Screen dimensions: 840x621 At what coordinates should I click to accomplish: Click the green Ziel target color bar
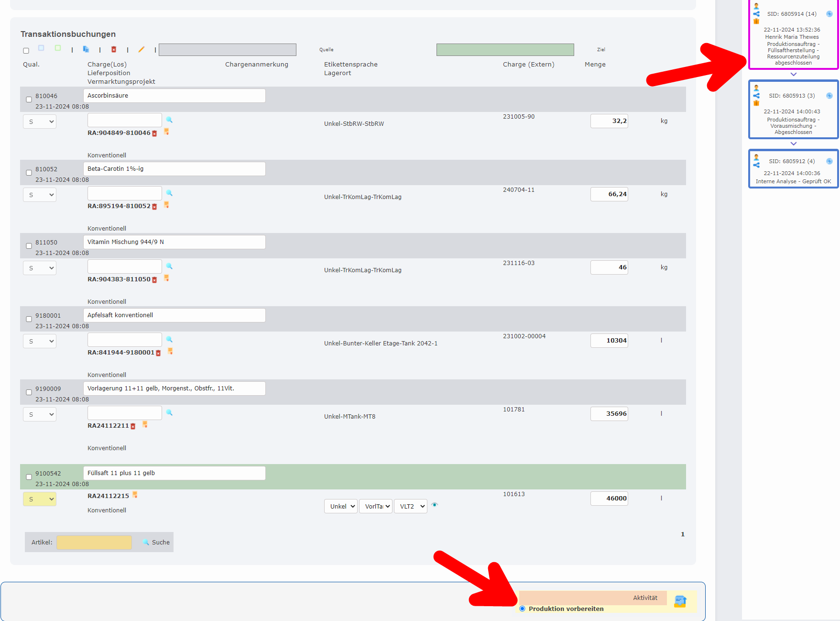pos(505,50)
